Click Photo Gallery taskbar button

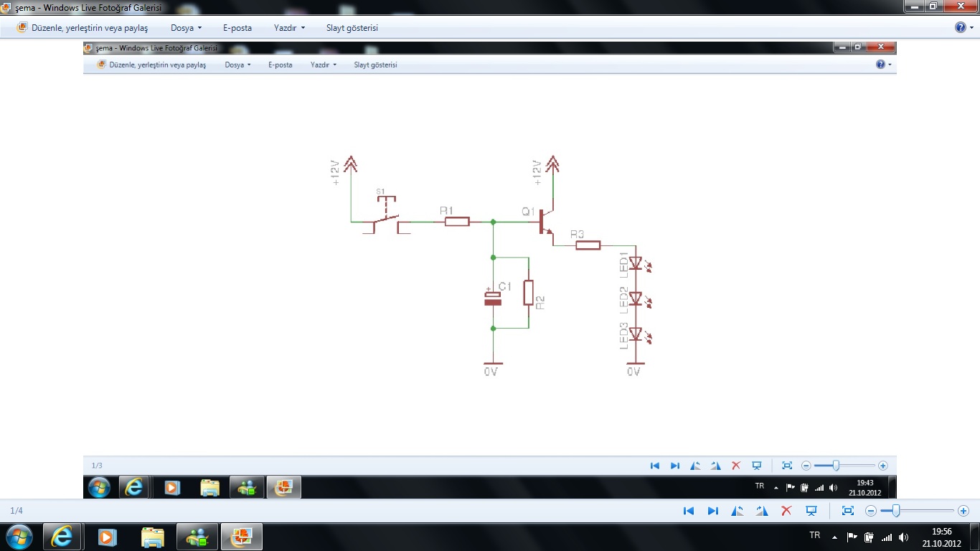click(242, 537)
